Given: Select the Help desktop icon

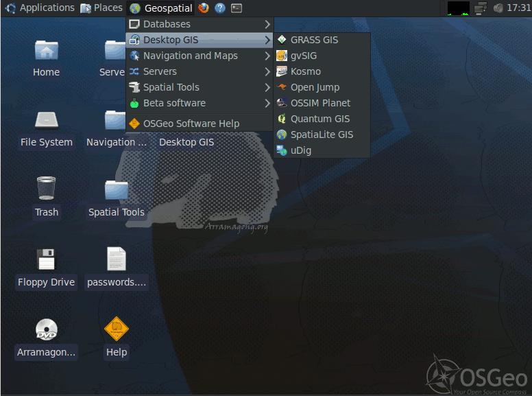Looking at the screenshot, I should [117, 329].
